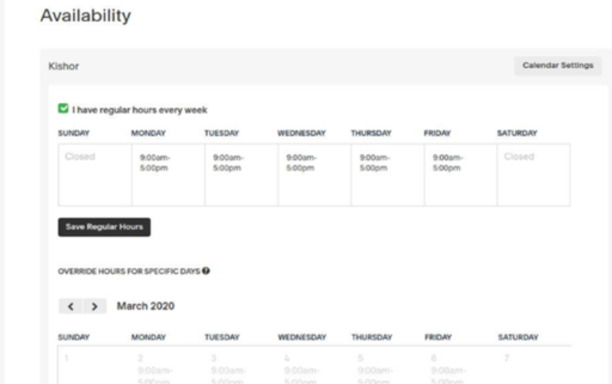Image resolution: width=612 pixels, height=384 pixels.
Task: Go to next month with right arrow
Action: point(94,306)
